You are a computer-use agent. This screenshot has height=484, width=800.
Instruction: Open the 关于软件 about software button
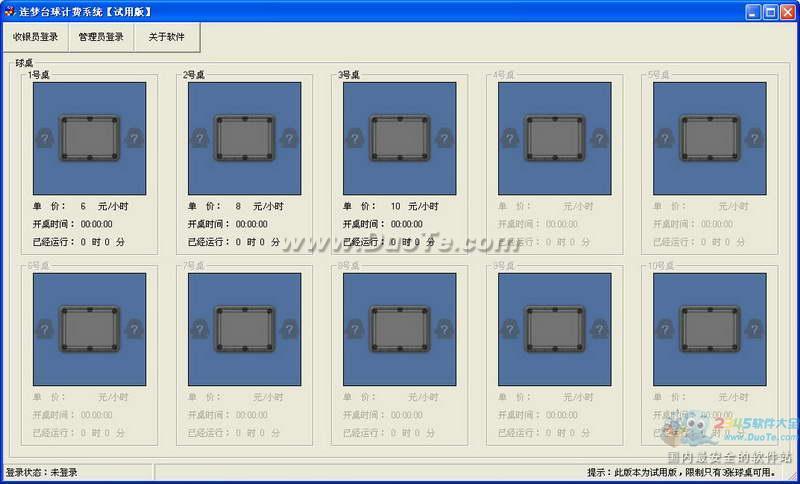point(166,37)
